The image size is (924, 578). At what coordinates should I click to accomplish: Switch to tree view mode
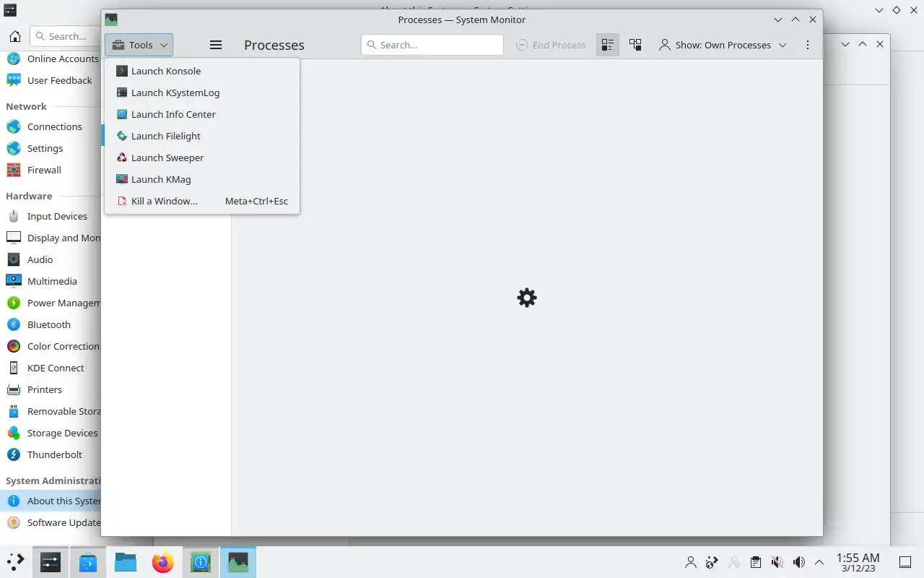click(635, 45)
